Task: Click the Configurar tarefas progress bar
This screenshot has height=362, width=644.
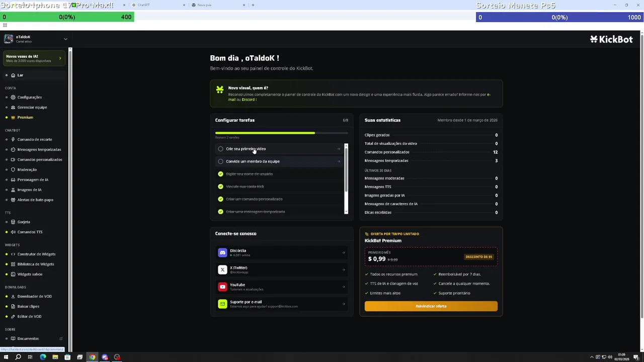Action: 282,133
